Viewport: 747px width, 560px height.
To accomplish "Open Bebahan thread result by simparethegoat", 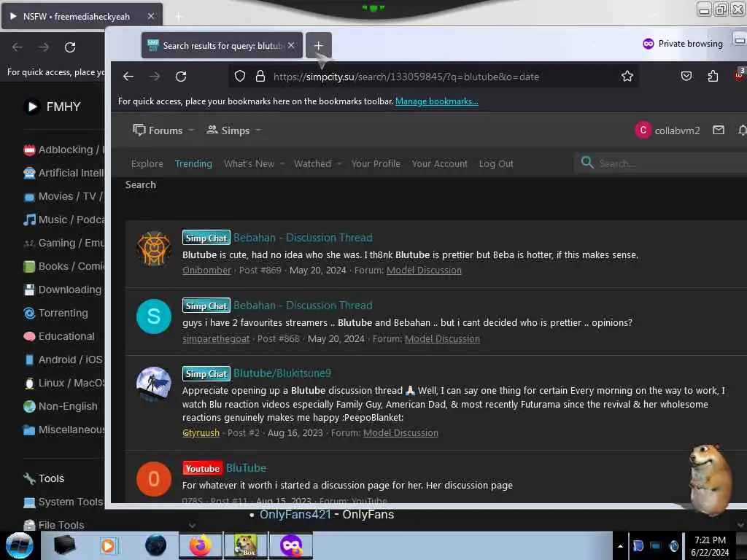I will [x=303, y=306].
